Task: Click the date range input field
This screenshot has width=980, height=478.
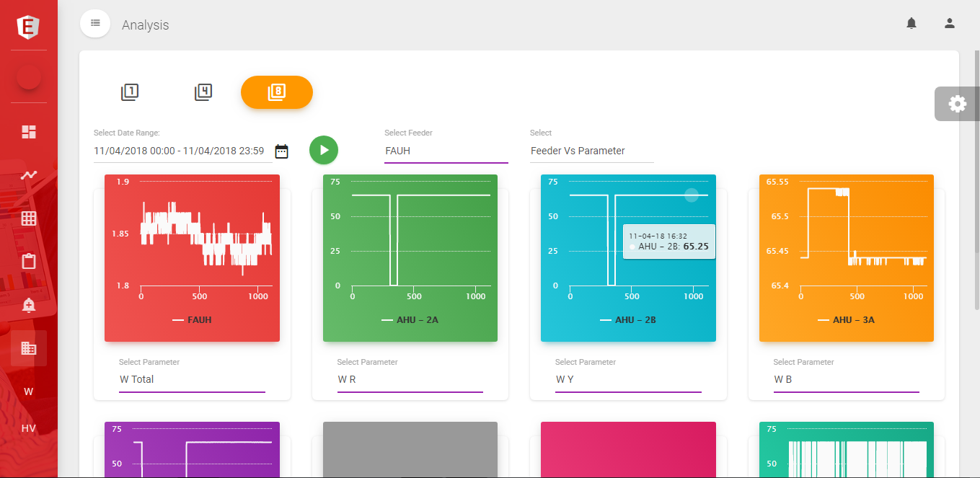Action: 179,151
